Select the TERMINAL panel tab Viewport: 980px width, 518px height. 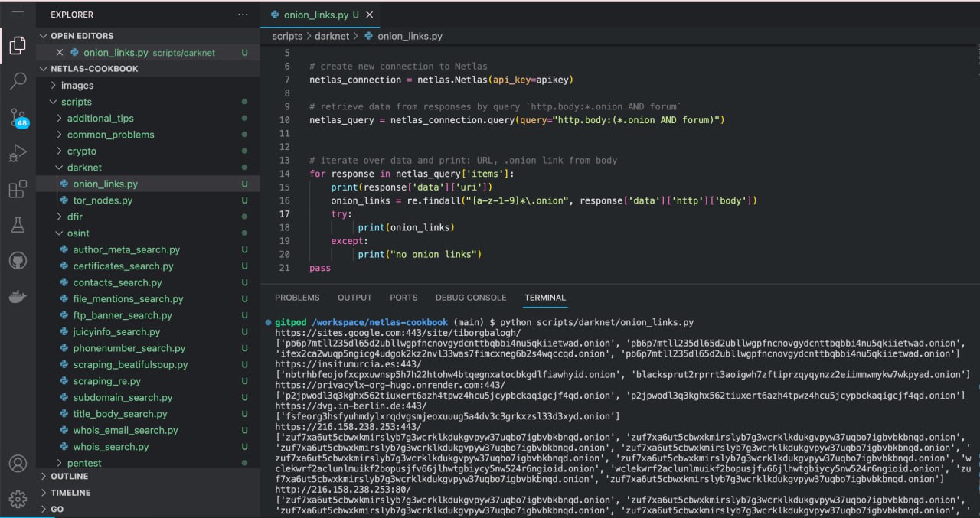click(x=545, y=298)
